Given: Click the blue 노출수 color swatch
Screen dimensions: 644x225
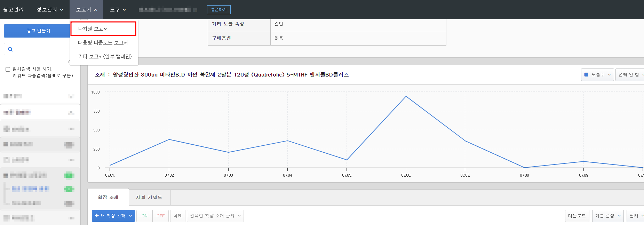Looking at the screenshot, I should tap(586, 75).
